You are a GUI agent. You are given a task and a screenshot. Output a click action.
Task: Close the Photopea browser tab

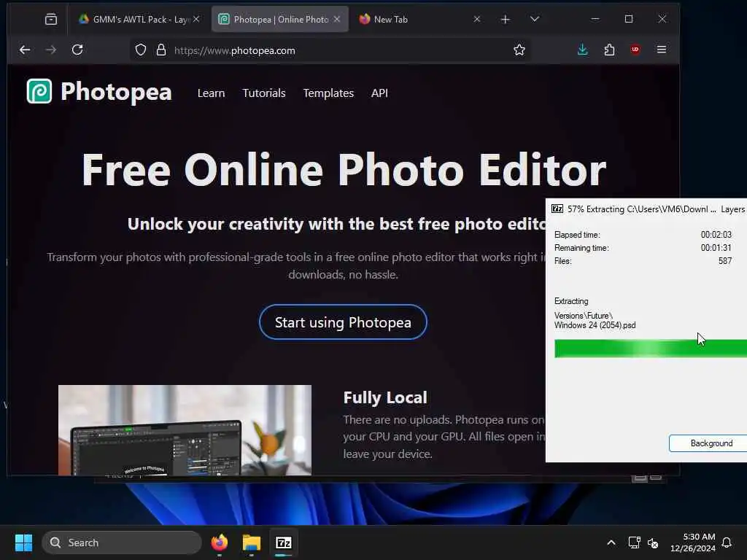(x=337, y=19)
